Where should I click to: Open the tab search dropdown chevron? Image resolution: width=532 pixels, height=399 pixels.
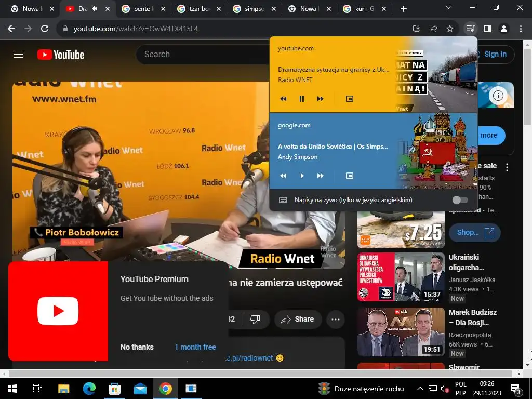[x=448, y=7]
